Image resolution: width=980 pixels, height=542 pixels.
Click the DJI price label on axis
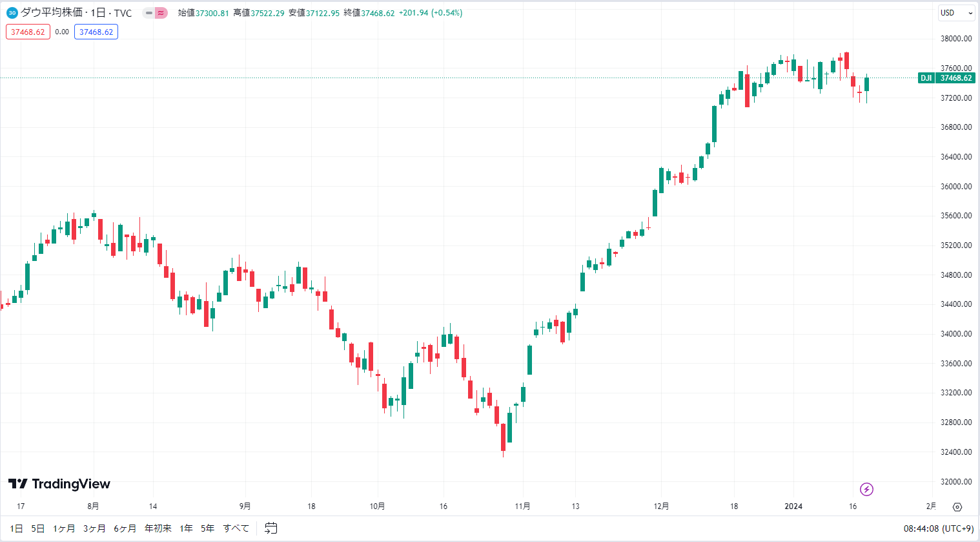(x=946, y=78)
